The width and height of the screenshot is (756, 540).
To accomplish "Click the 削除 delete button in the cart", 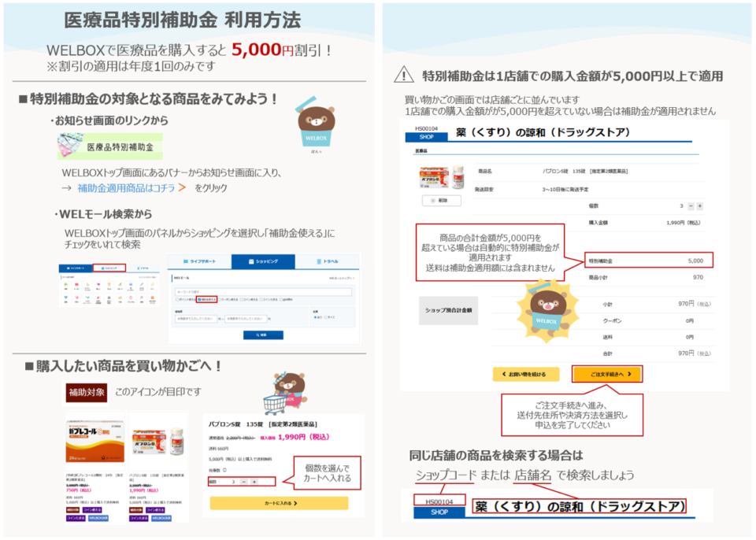I will [x=441, y=201].
